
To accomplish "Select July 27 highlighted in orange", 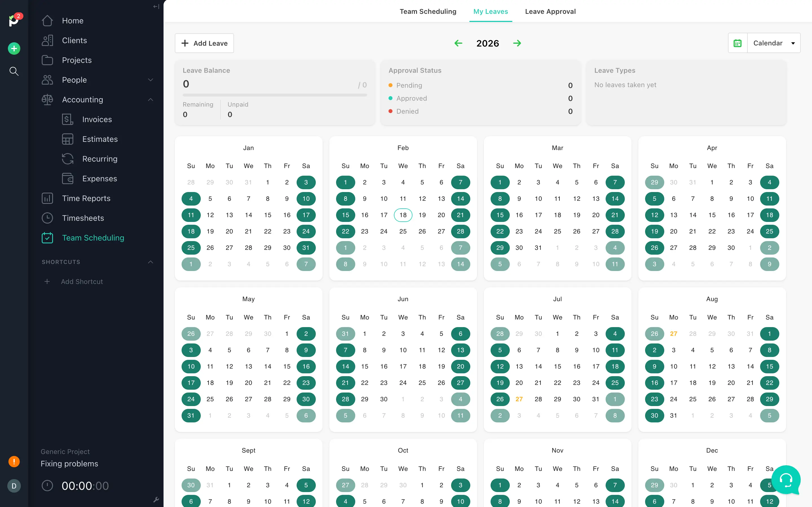I will (519, 399).
